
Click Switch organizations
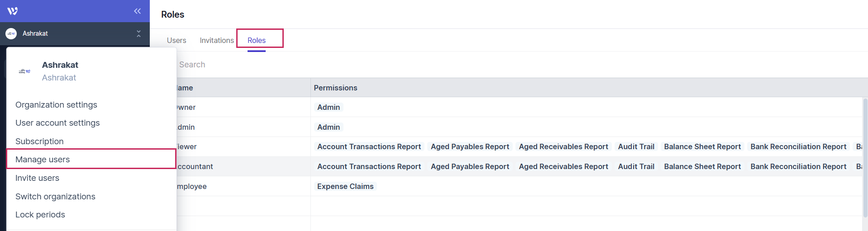(x=55, y=197)
